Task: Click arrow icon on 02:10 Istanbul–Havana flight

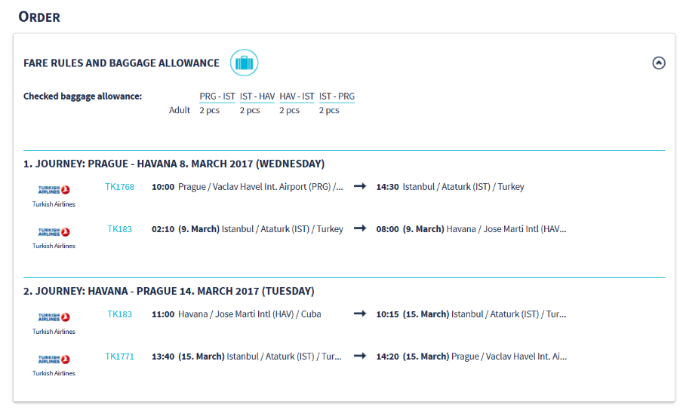Action: click(x=359, y=229)
